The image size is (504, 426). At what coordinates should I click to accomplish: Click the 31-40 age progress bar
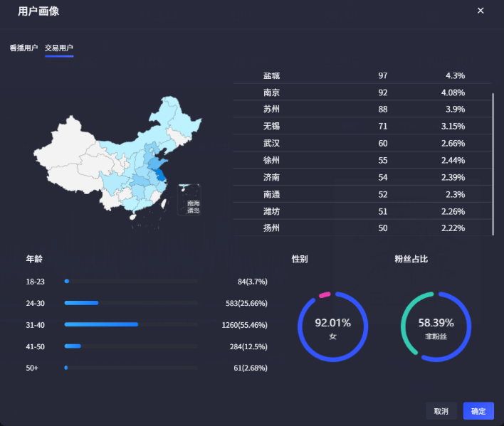pos(131,324)
